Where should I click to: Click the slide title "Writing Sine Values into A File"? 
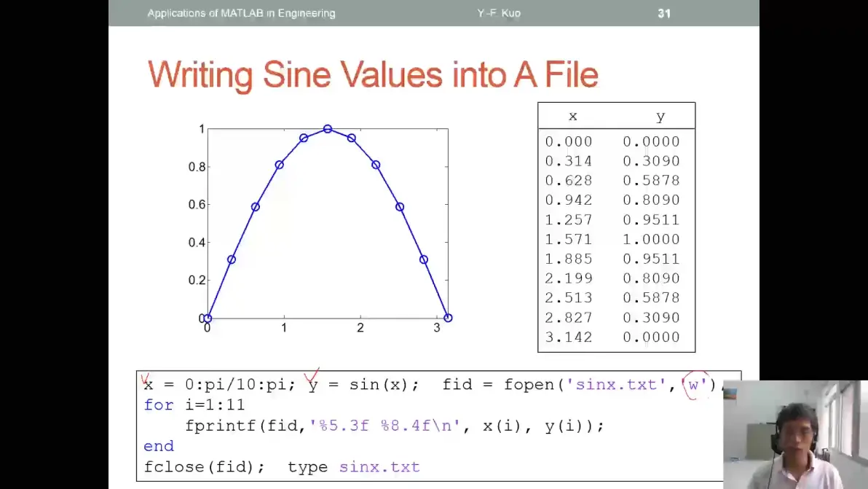(x=373, y=75)
